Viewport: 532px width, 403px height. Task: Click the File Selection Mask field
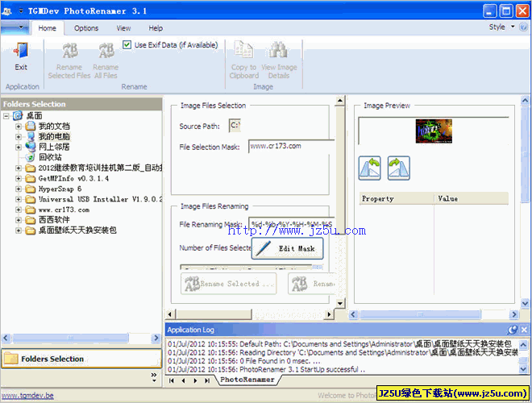coord(292,146)
